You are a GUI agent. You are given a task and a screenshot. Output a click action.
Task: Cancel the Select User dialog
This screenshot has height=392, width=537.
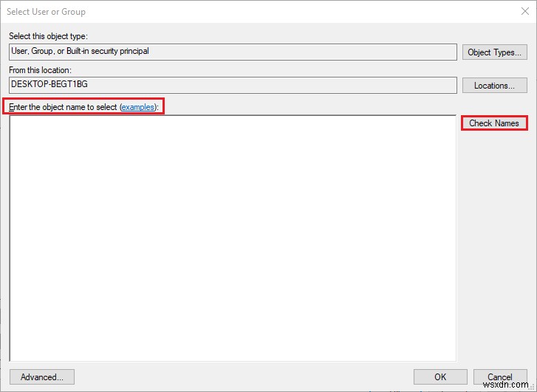click(x=500, y=377)
